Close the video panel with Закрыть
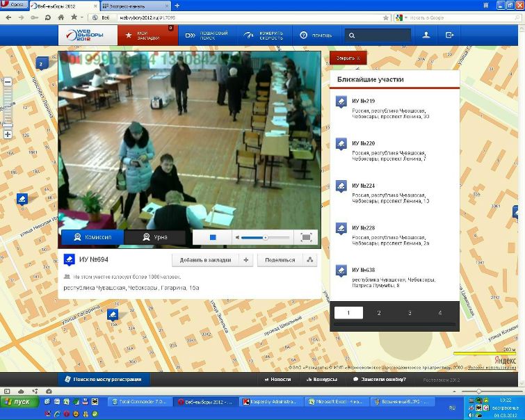The height and width of the screenshot is (420, 525). tap(348, 58)
